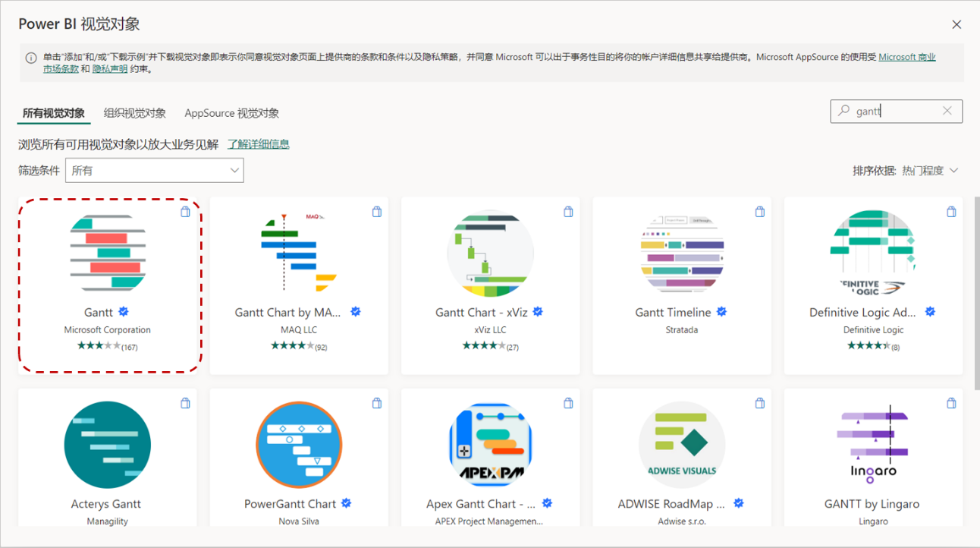The width and height of the screenshot is (980, 548).
Task: Open the Acterys Gantt teal icon
Action: point(108,445)
